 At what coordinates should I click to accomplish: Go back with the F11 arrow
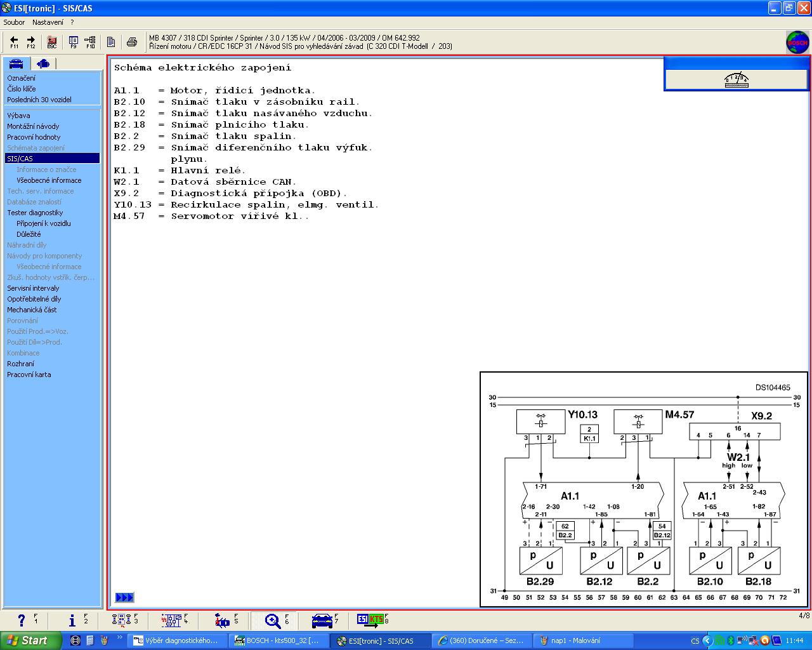[x=14, y=42]
